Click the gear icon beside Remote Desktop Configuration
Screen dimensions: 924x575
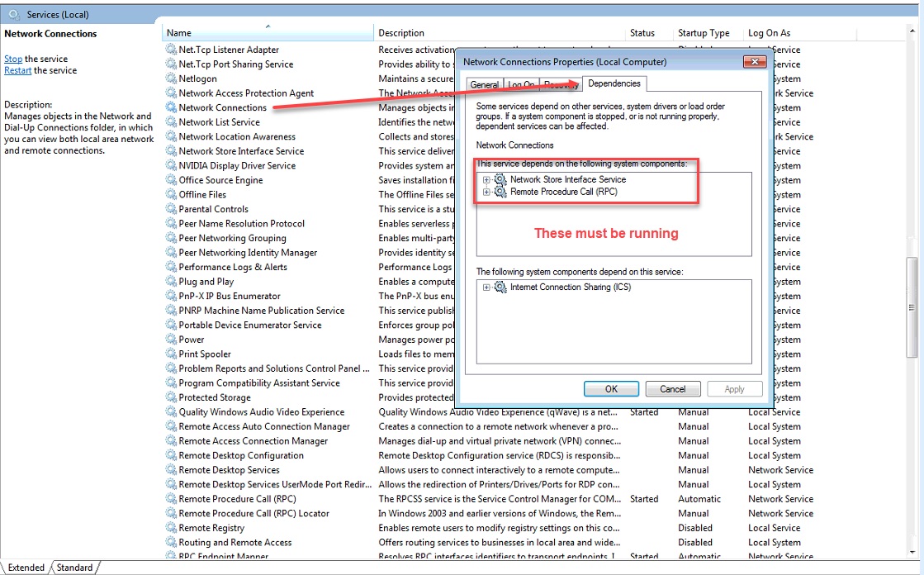tap(171, 455)
